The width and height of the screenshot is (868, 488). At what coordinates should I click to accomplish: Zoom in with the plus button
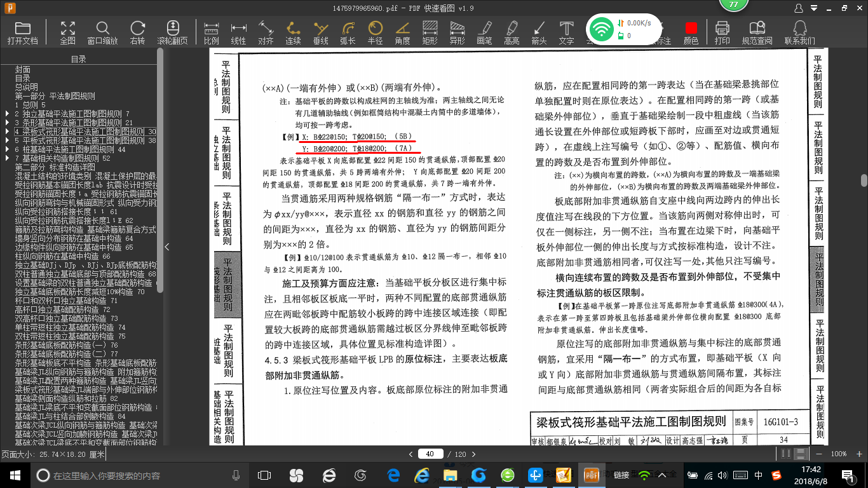pyautogui.click(x=858, y=454)
